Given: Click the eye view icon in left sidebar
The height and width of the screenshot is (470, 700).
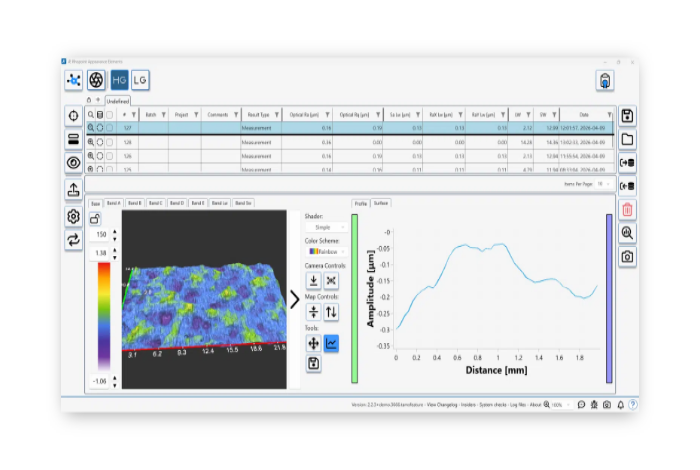Looking at the screenshot, I should (x=74, y=162).
